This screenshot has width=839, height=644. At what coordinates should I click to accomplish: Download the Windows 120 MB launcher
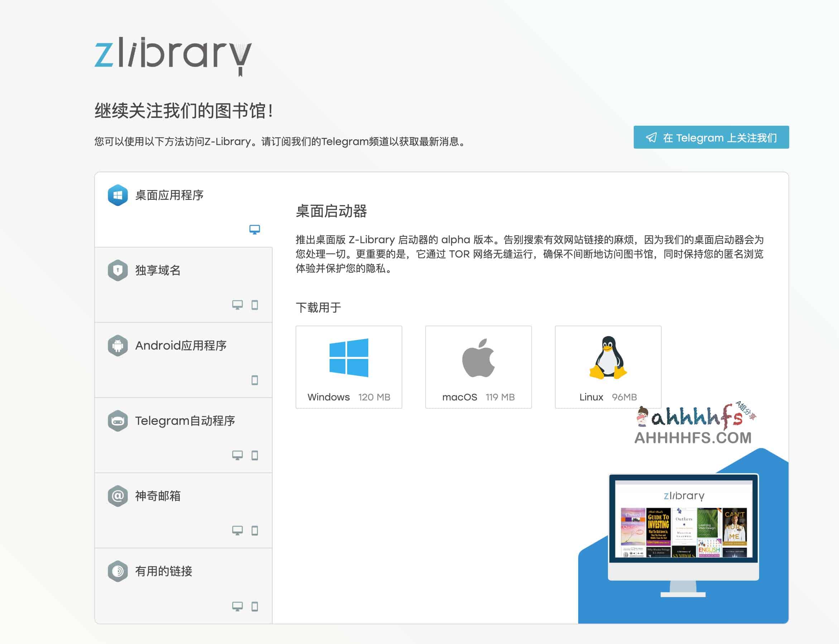click(349, 368)
